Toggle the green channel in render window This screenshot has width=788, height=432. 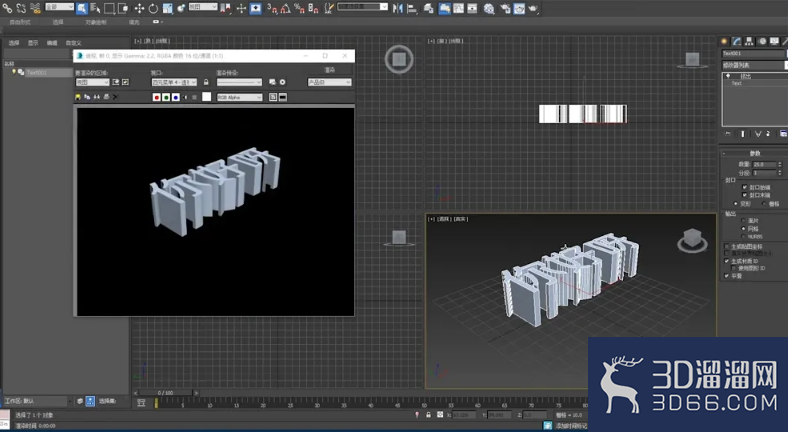[x=166, y=97]
